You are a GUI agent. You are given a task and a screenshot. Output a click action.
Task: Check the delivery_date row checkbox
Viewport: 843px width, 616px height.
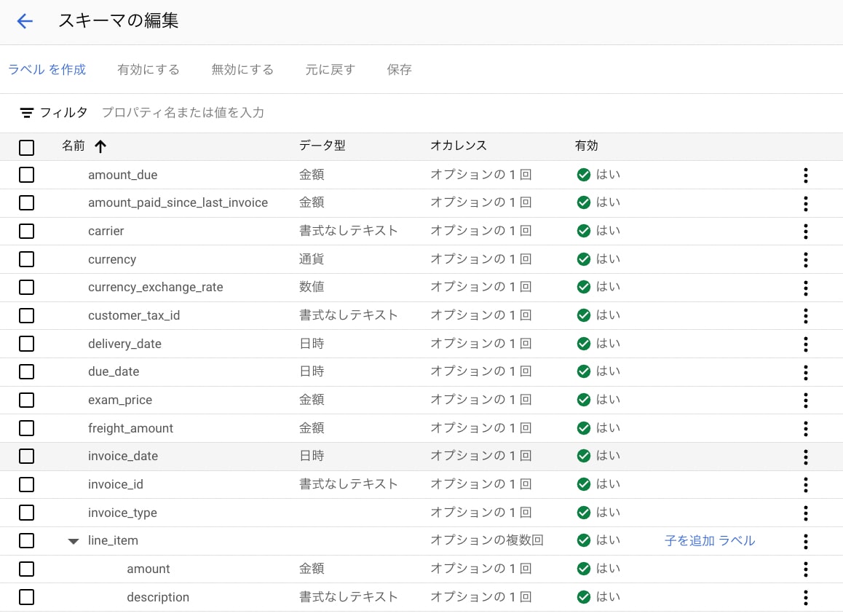click(x=26, y=344)
